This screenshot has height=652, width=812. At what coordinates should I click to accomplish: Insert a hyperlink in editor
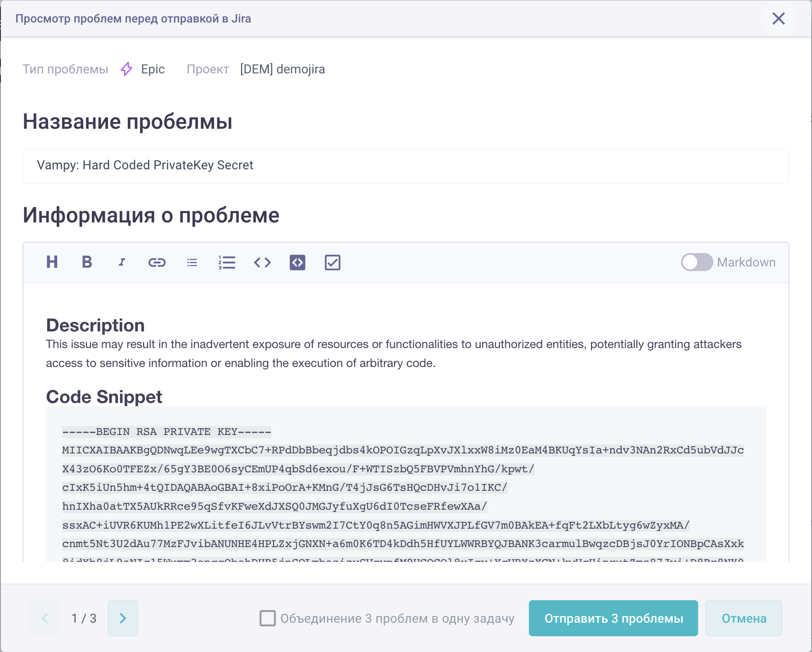point(157,262)
